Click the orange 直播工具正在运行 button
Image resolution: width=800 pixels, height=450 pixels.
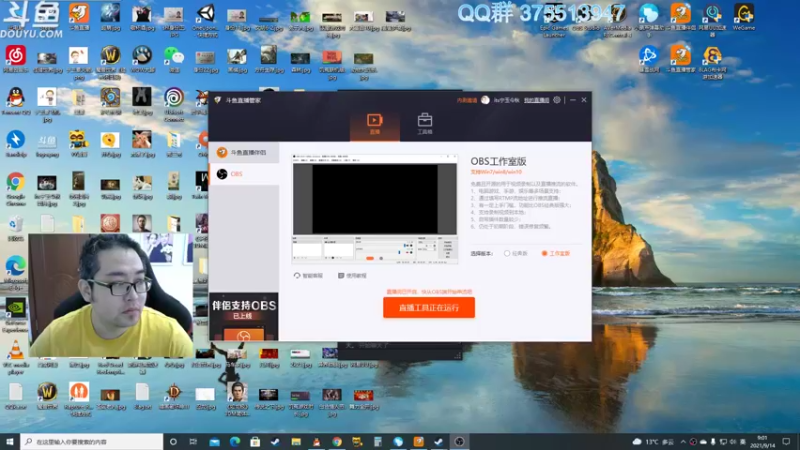tap(429, 308)
